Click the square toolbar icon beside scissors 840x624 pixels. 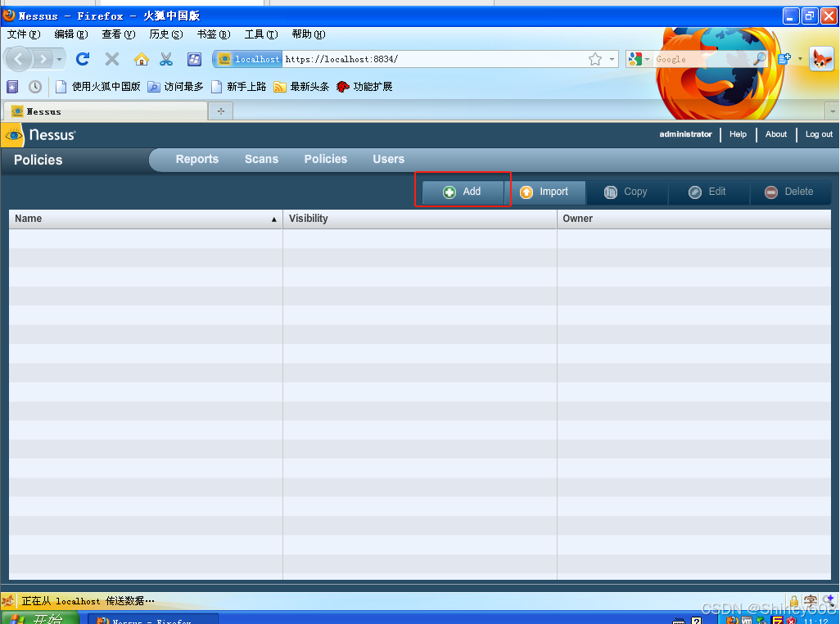coord(195,59)
